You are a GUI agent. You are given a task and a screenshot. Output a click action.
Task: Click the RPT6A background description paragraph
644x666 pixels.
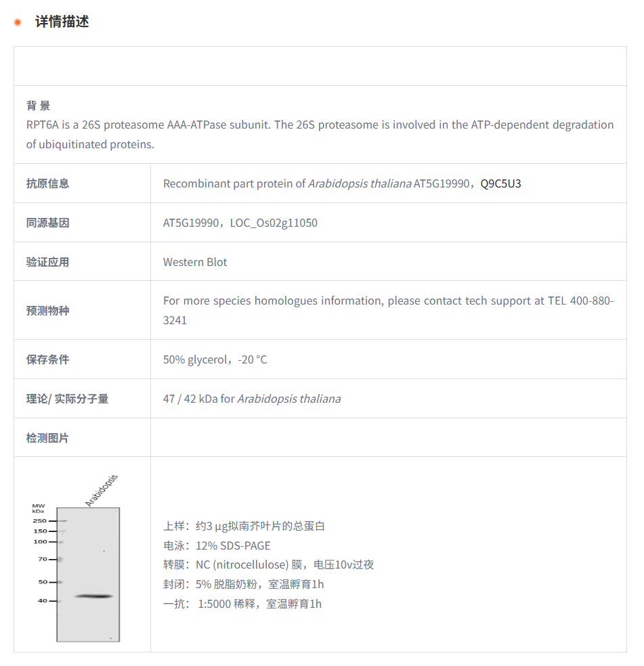(320, 134)
